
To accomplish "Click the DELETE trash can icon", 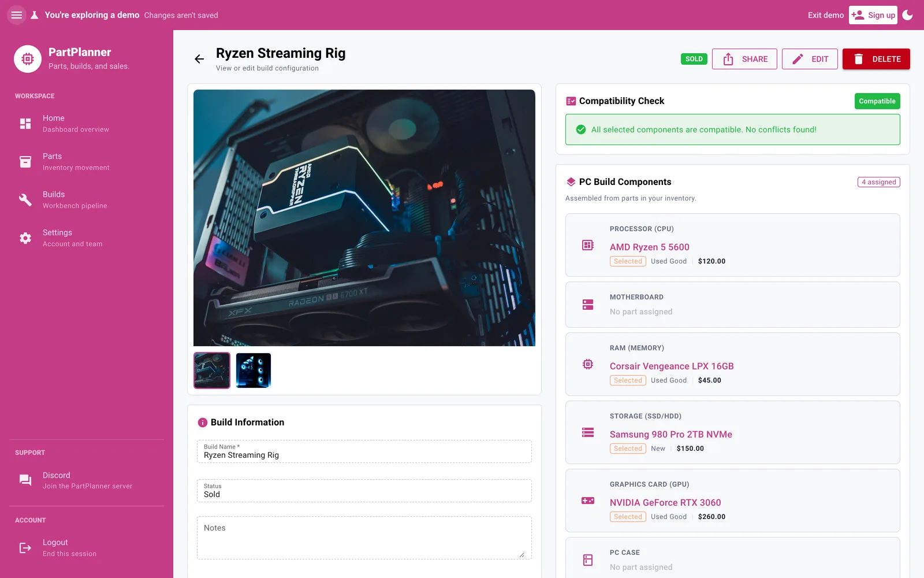I will coord(859,59).
